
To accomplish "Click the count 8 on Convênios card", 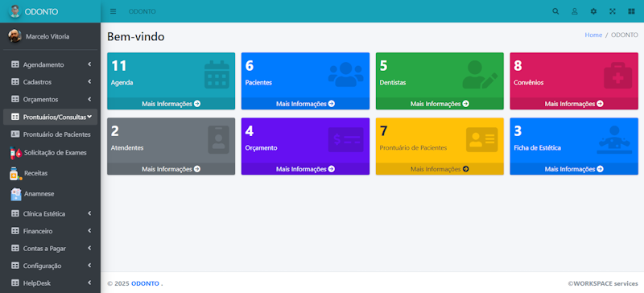I will (x=518, y=66).
